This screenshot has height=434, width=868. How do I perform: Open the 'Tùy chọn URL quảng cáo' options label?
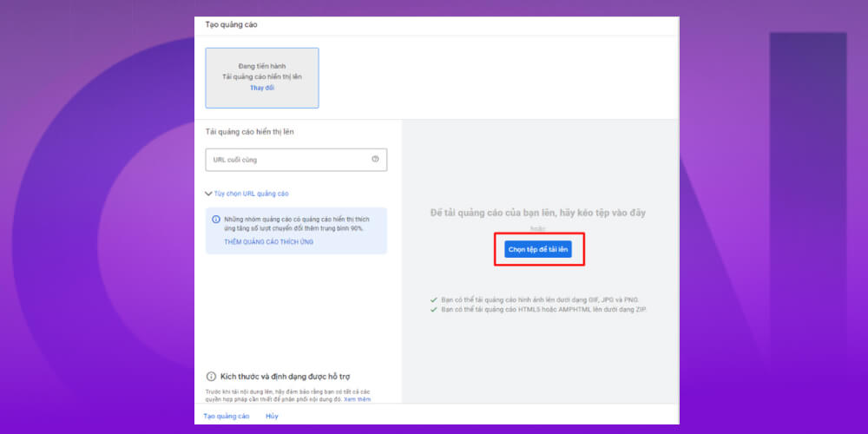[251, 194]
